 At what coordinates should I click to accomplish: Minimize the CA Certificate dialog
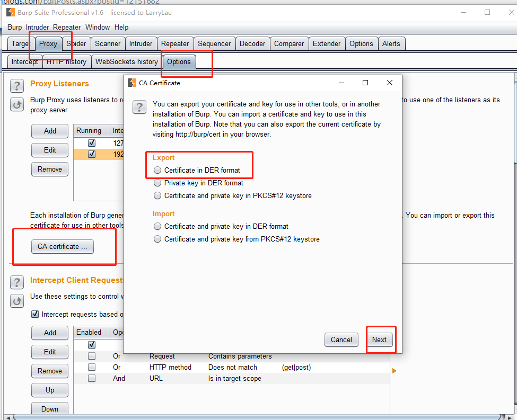[341, 83]
